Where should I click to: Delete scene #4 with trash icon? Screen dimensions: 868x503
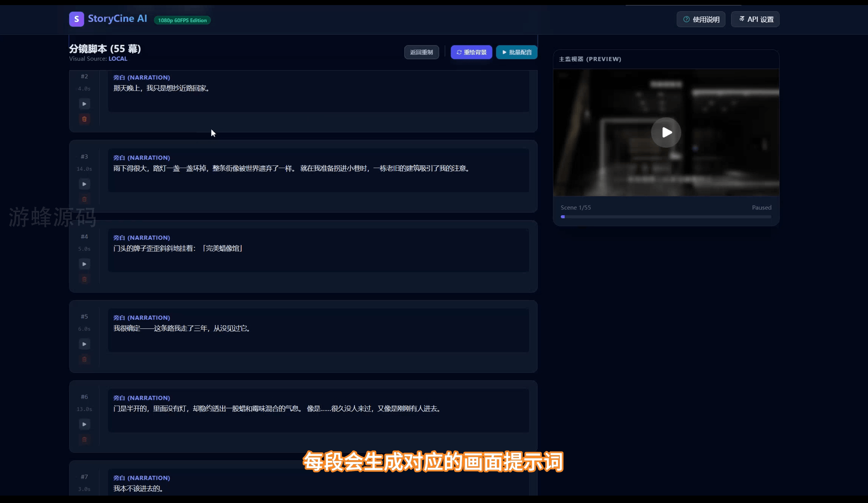84,279
